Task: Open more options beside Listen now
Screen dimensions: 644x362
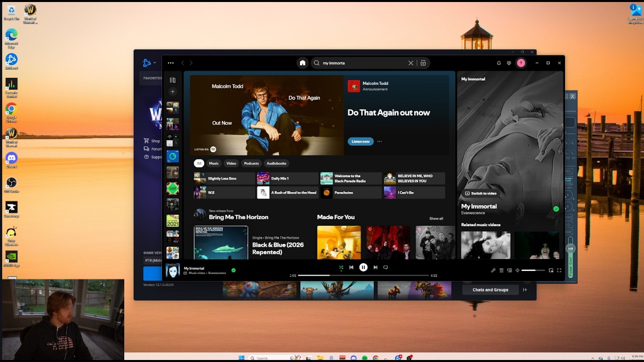Action: [379, 141]
